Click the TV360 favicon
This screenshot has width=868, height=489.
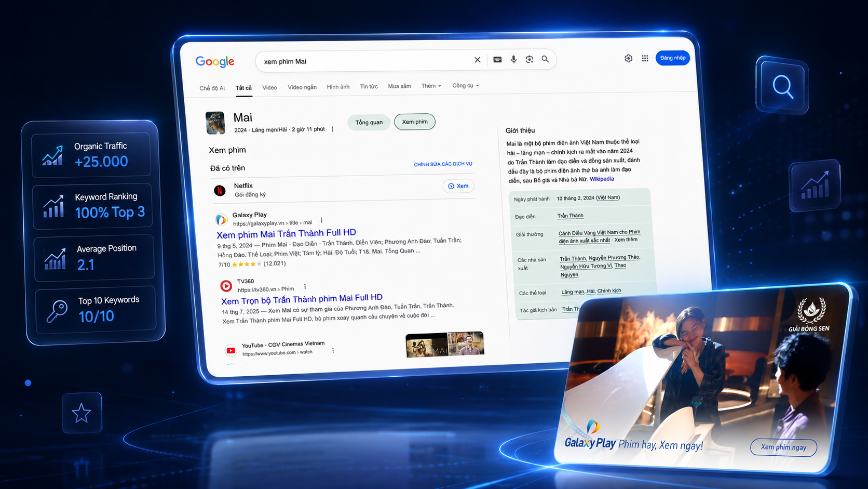click(x=226, y=285)
